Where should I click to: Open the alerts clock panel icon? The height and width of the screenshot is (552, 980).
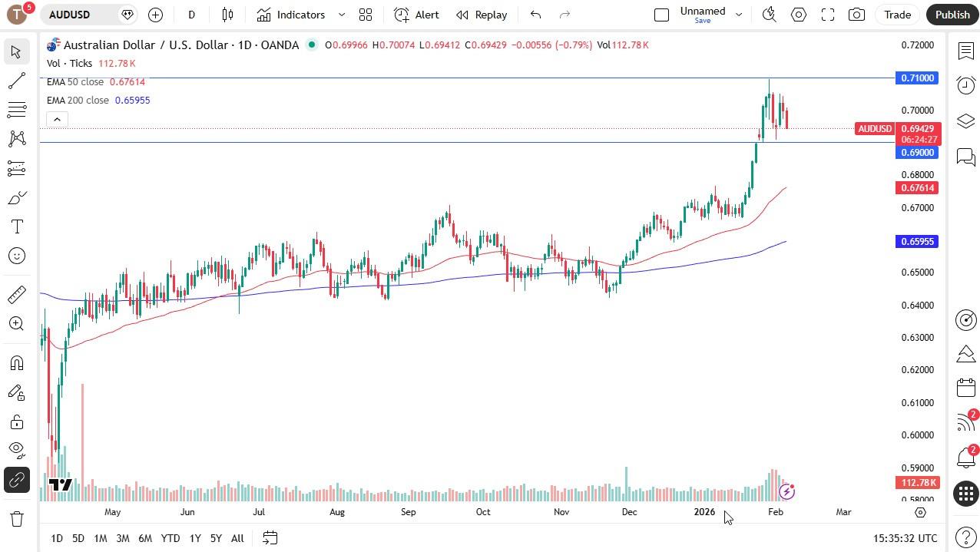tap(966, 85)
